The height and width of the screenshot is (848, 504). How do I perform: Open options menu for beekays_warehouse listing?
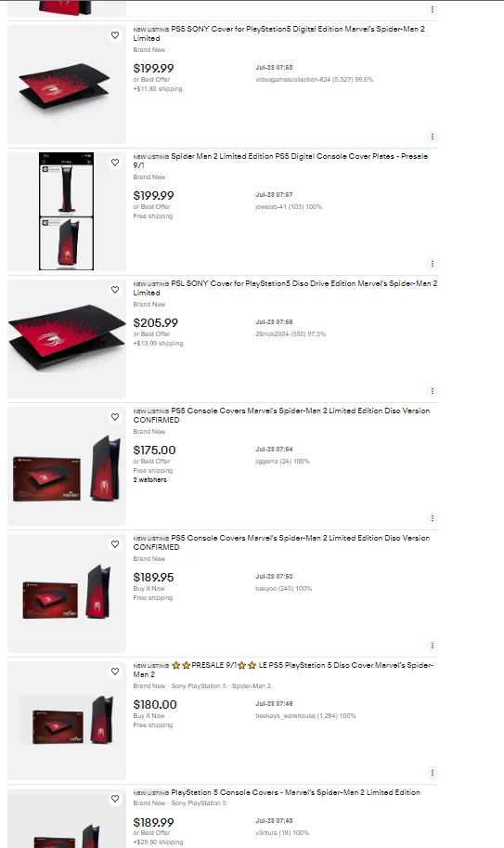coord(433,772)
